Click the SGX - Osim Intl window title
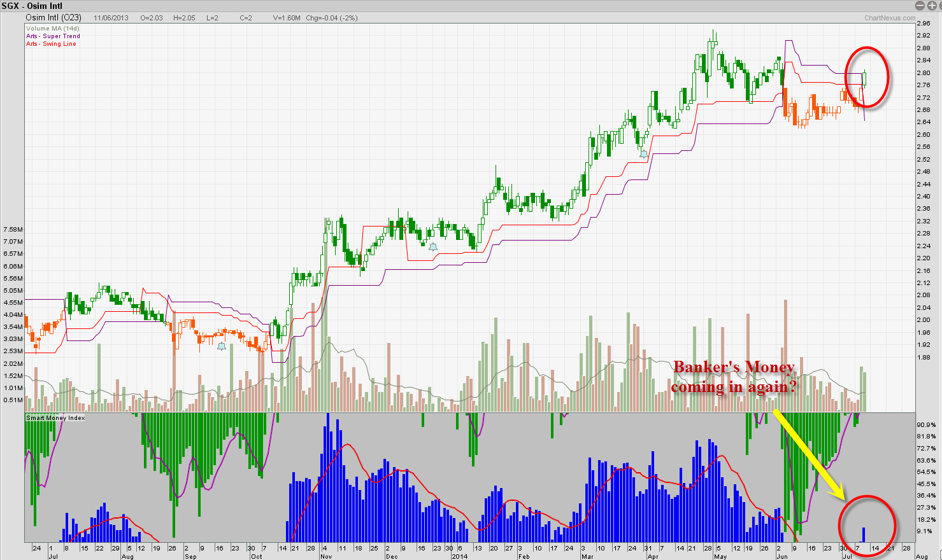This screenshot has height=560, width=942. tap(32, 6)
